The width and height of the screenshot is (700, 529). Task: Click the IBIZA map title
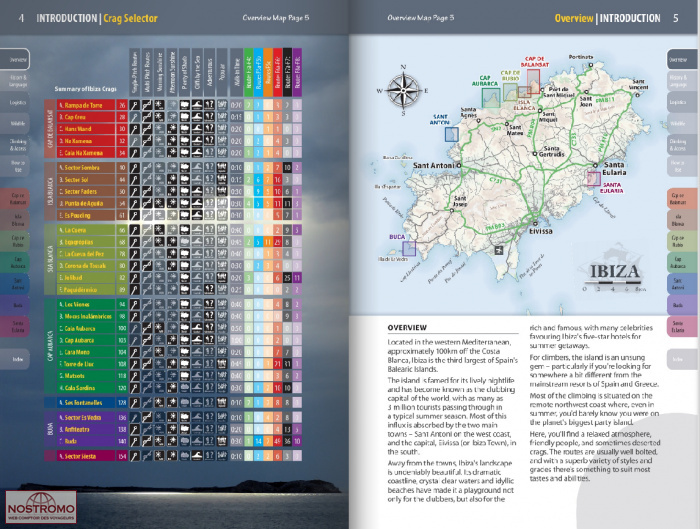pyautogui.click(x=615, y=271)
